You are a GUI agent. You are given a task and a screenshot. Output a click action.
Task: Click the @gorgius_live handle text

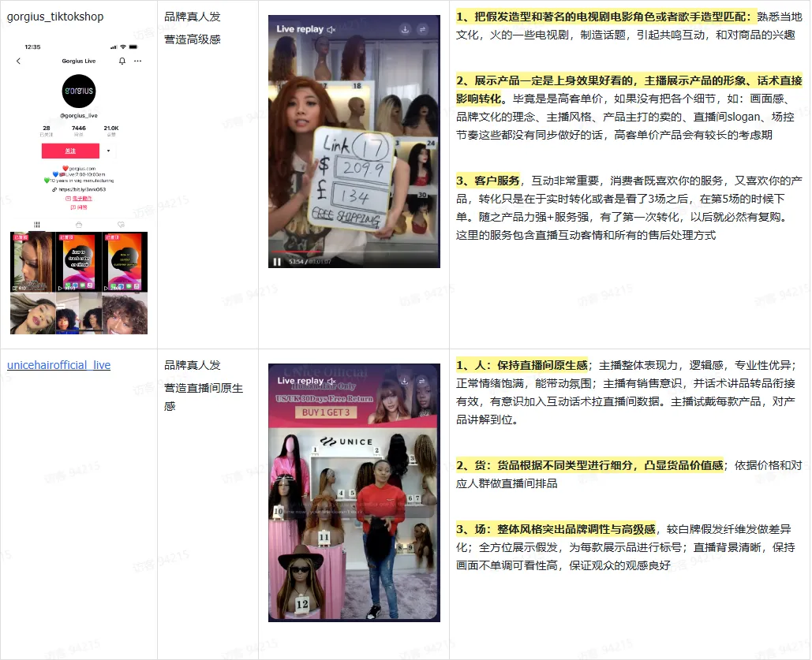(79, 115)
